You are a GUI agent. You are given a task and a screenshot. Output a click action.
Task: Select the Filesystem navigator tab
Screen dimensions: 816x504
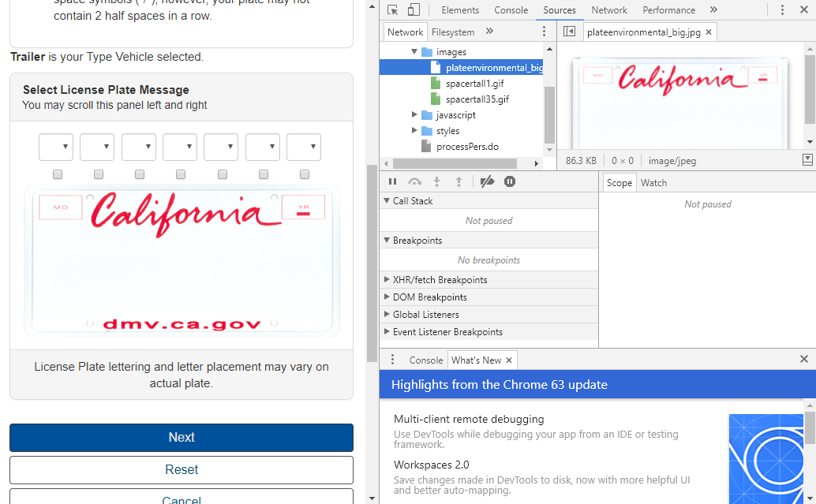[x=453, y=32]
